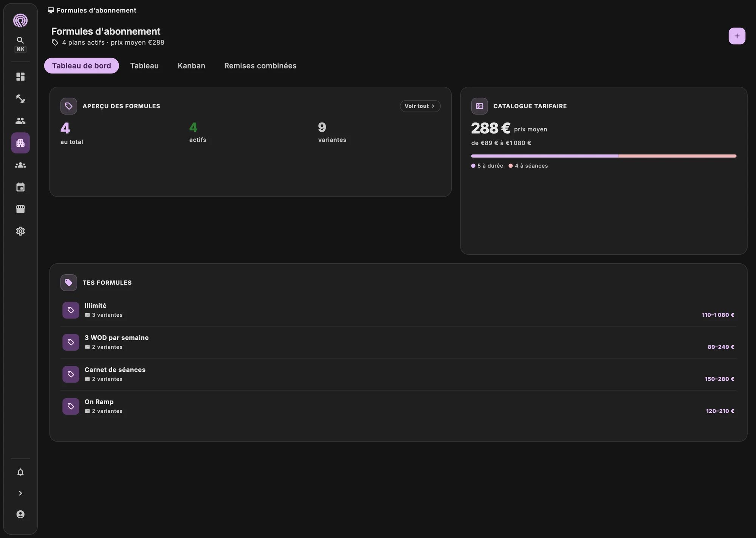Open the user account avatar icon
This screenshot has width=756, height=538.
point(20,514)
